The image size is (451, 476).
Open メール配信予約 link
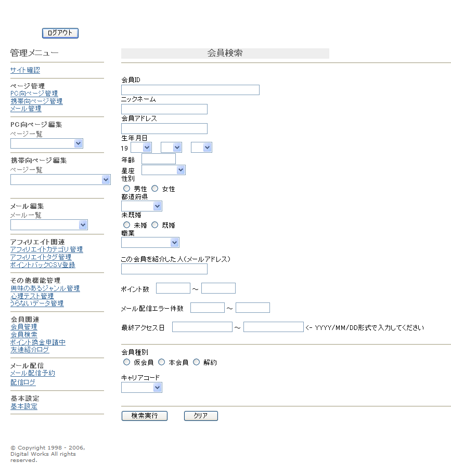33,373
